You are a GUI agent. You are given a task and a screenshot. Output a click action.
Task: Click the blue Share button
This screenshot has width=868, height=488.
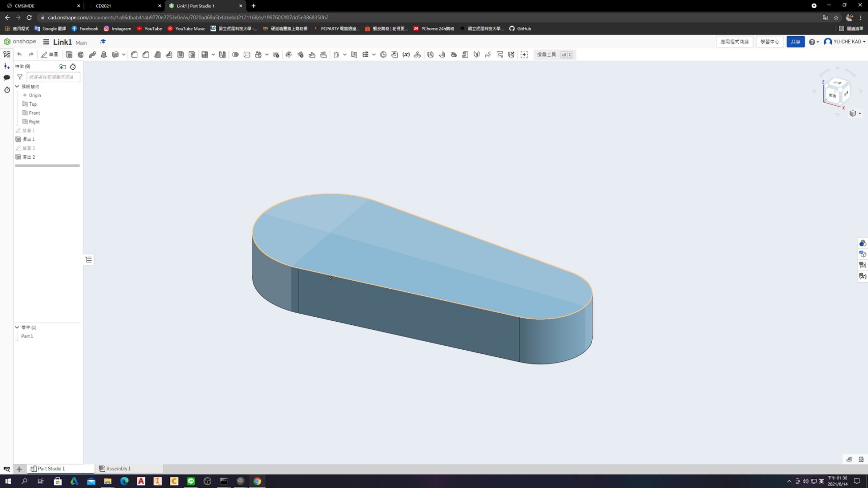coord(796,42)
